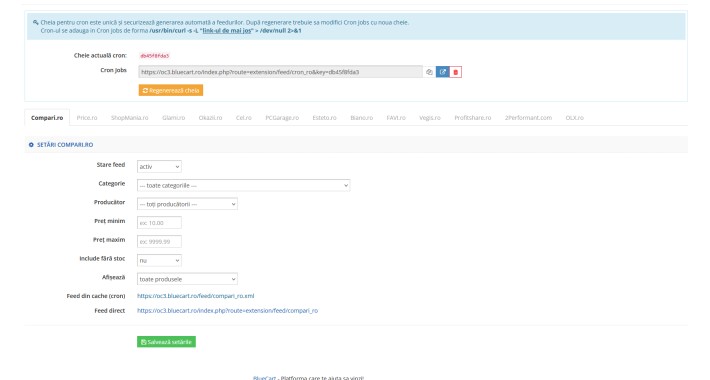The image size is (710, 380).
Task: Click the Setări Compari.ro heading
Action: pyautogui.click(x=65, y=145)
